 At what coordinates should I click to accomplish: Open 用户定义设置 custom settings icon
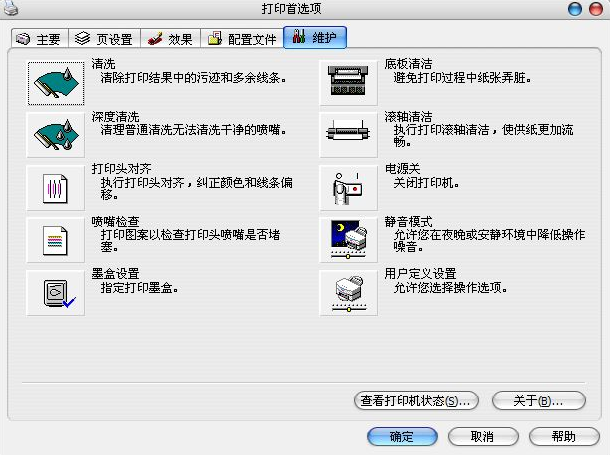[349, 292]
